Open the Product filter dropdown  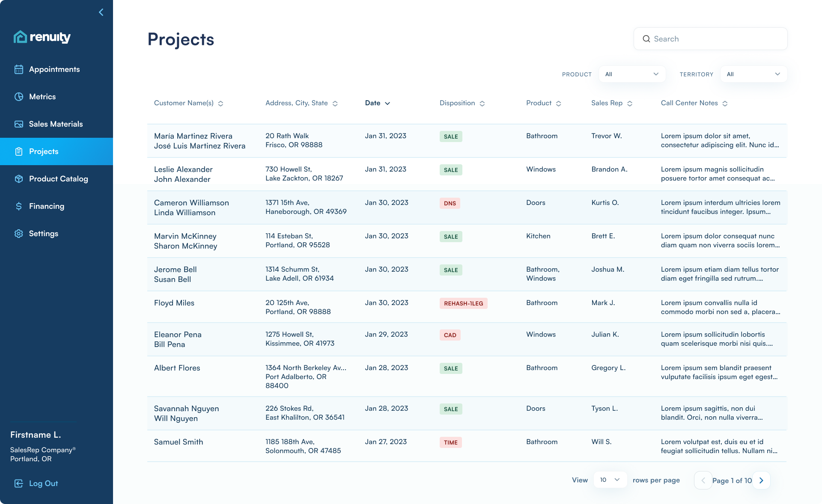click(x=631, y=74)
